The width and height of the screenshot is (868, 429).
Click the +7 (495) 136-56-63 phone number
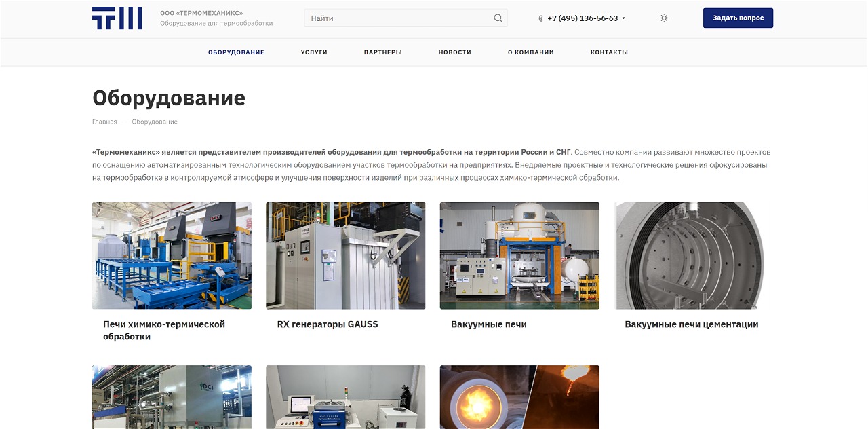(583, 18)
